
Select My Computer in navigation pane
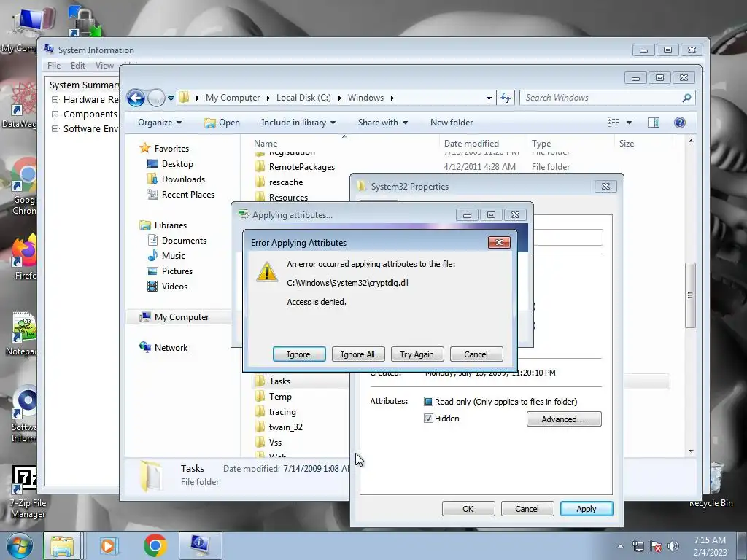click(x=174, y=317)
